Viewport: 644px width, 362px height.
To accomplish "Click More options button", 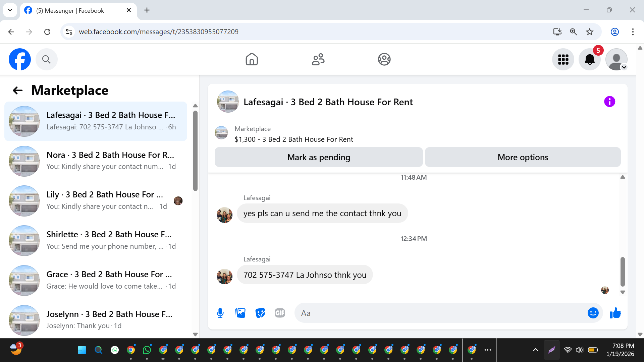I will 523,157.
